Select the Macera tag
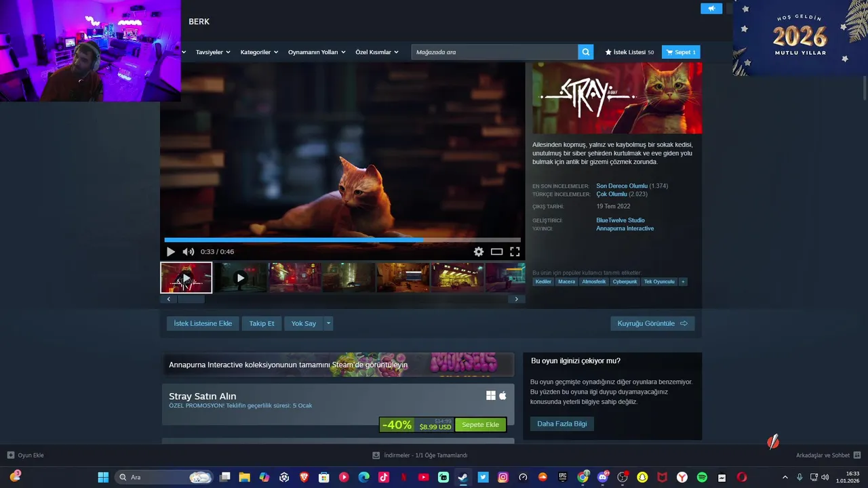The image size is (868, 488). point(566,281)
